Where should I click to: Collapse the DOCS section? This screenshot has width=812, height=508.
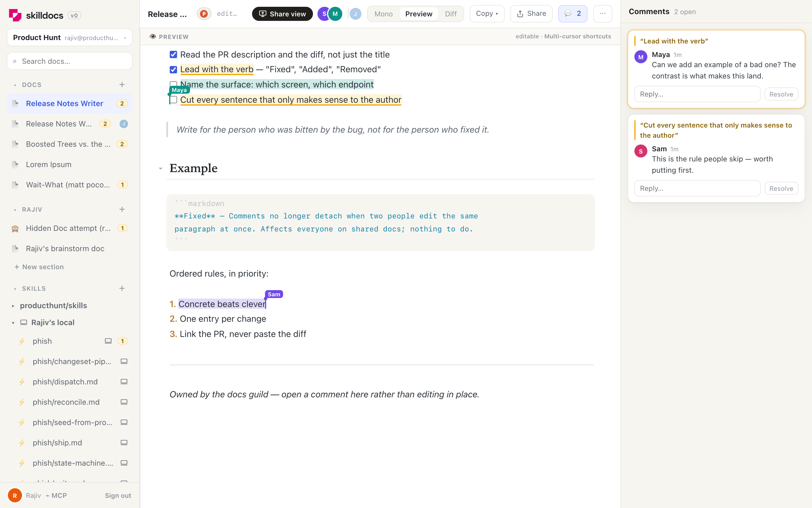(x=15, y=85)
